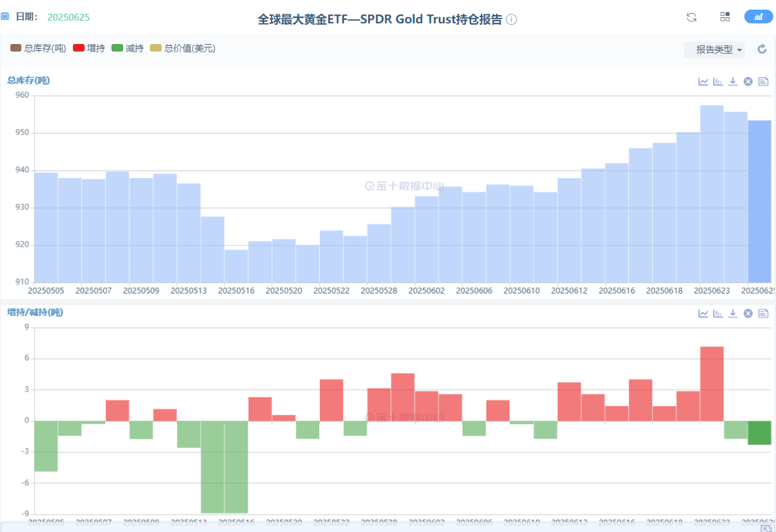Open data view for increase/decrease chart

coord(763,313)
